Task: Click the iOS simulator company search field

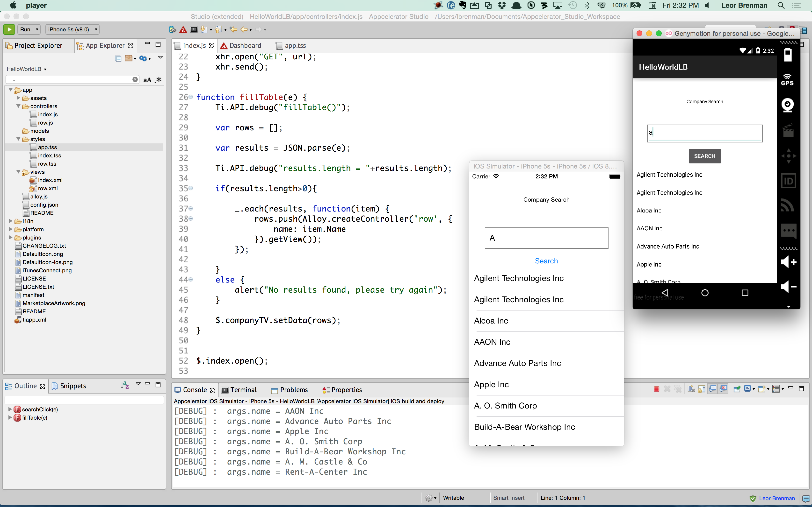Action: pyautogui.click(x=546, y=238)
